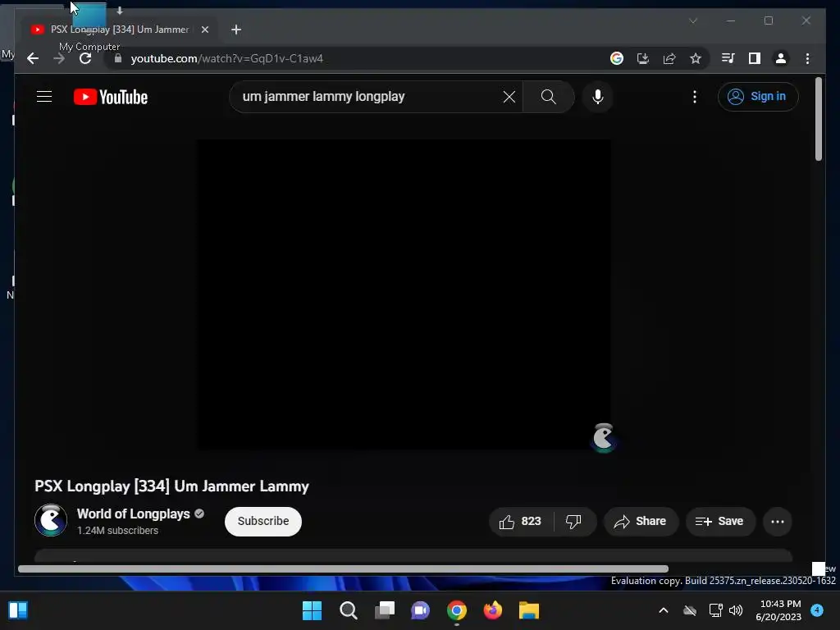Run search with the magnifier button
Viewport: 840px width, 630px height.
(548, 97)
